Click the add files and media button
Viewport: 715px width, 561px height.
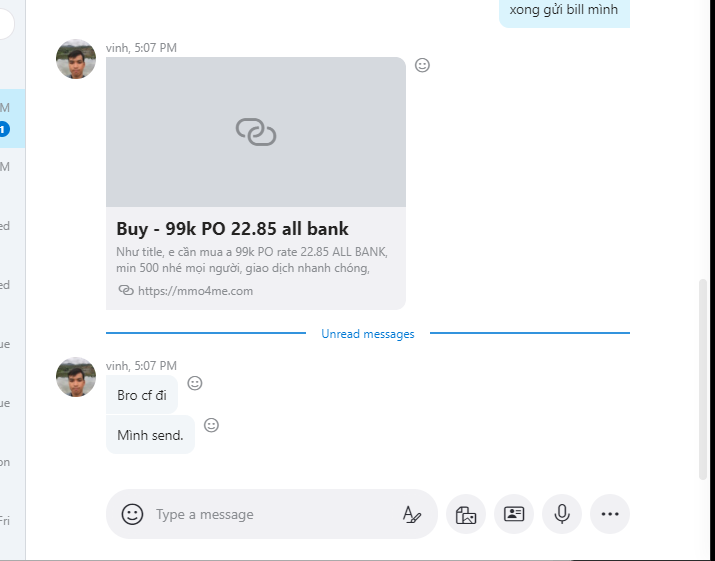coord(465,514)
